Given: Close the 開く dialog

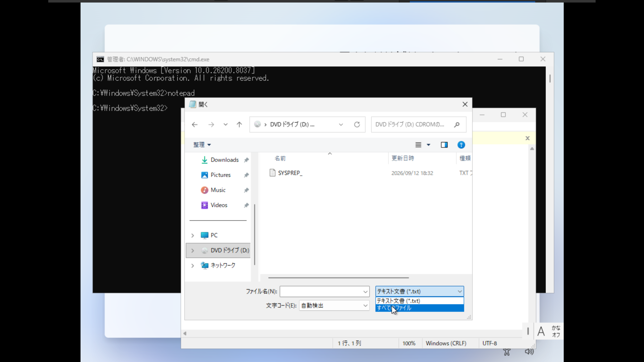Looking at the screenshot, I should (465, 104).
